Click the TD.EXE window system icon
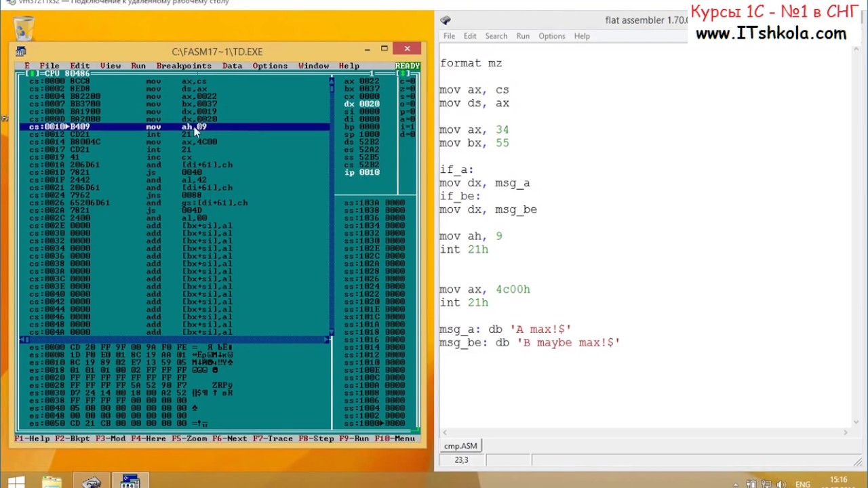Image resolution: width=868 pixels, height=488 pixels. coord(21,52)
